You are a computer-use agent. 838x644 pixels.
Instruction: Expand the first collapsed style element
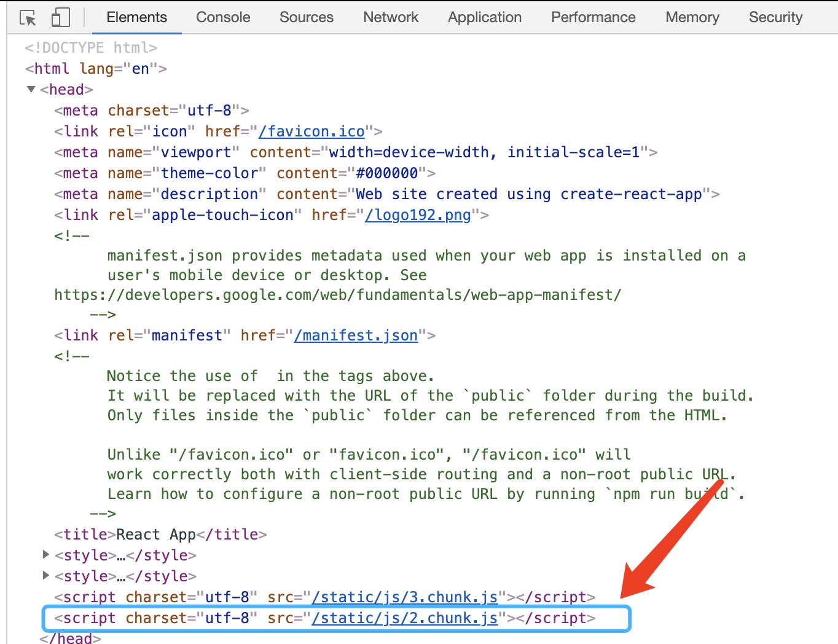click(x=45, y=554)
